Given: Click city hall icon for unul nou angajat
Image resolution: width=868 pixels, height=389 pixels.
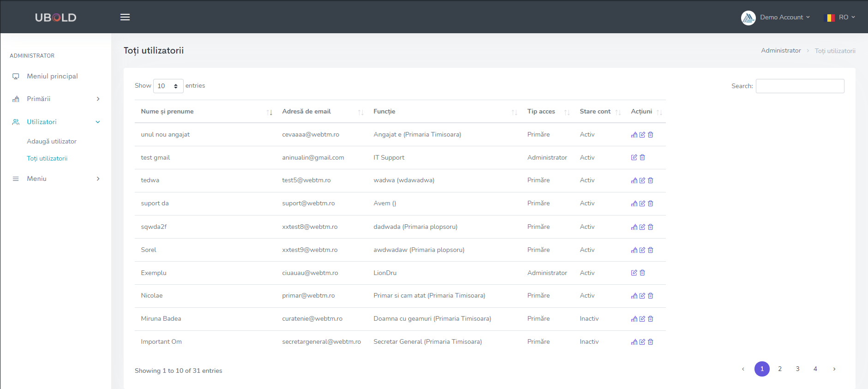Looking at the screenshot, I should coord(634,135).
